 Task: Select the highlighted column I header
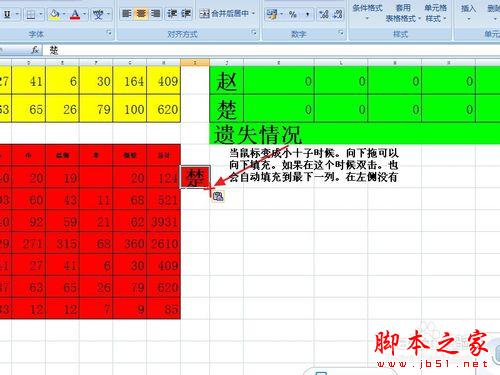pos(195,62)
